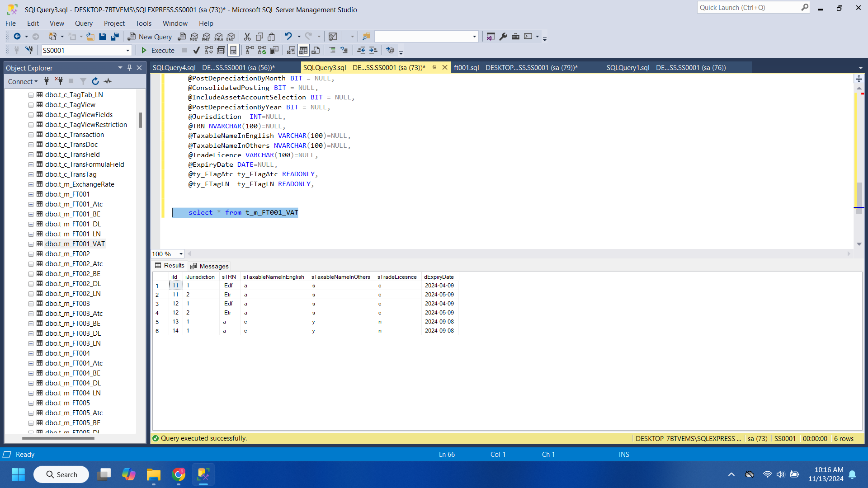Toggle Results to Grid mode
Screen dimensions: 868x488
coord(303,50)
